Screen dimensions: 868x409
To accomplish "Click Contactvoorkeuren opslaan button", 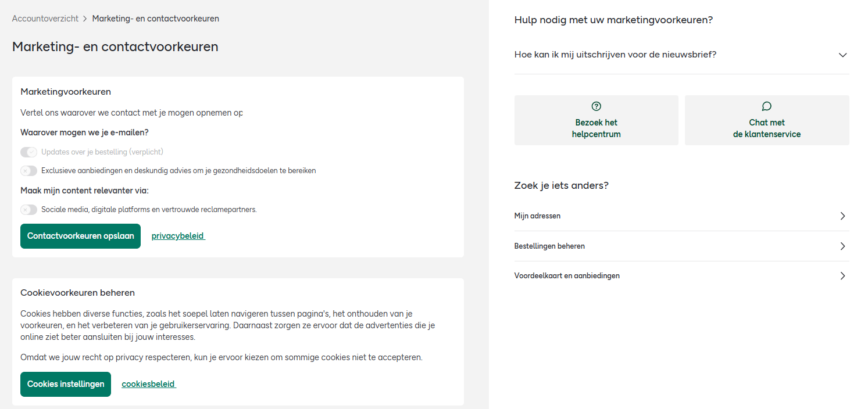I will 80,236.
